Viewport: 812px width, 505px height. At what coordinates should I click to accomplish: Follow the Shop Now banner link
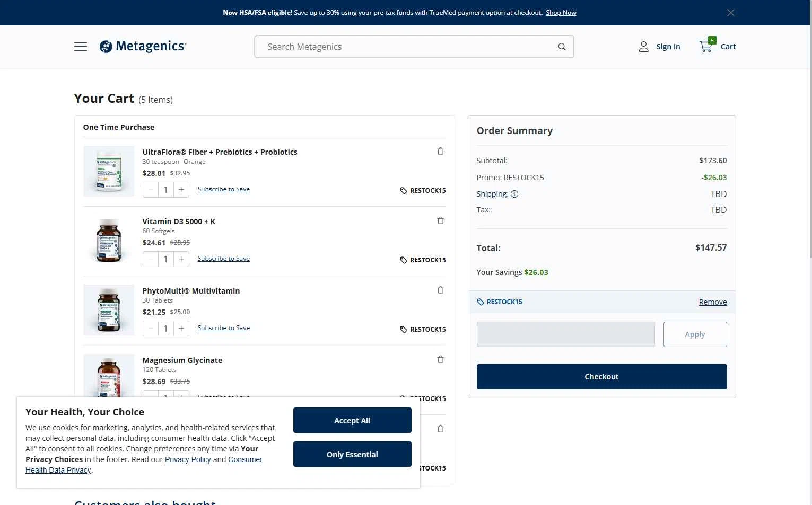tap(561, 13)
